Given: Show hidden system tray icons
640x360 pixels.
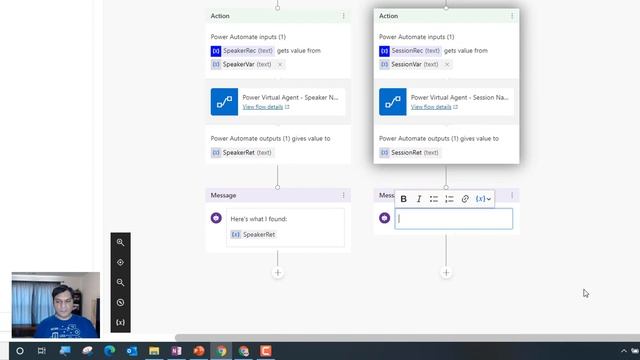Looking at the screenshot, I should click(624, 351).
